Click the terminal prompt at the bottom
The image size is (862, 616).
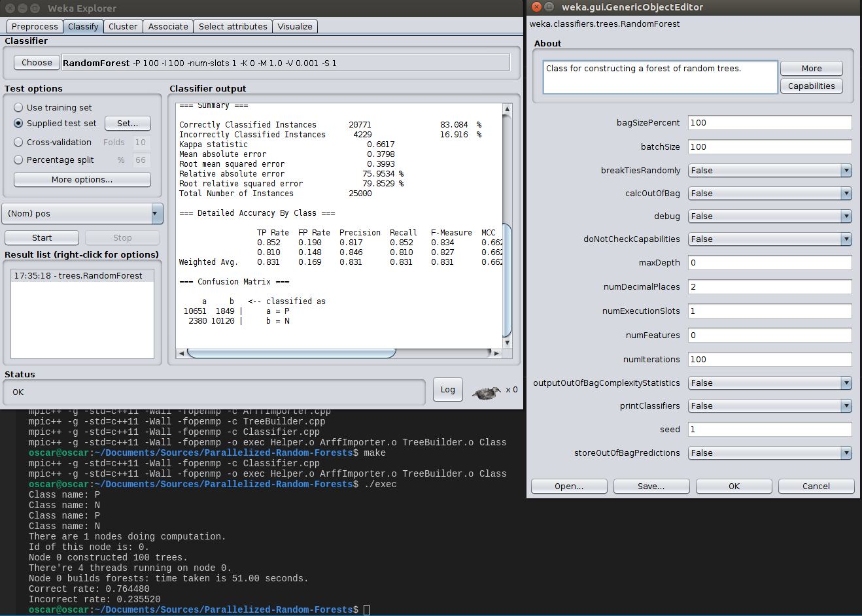199,609
